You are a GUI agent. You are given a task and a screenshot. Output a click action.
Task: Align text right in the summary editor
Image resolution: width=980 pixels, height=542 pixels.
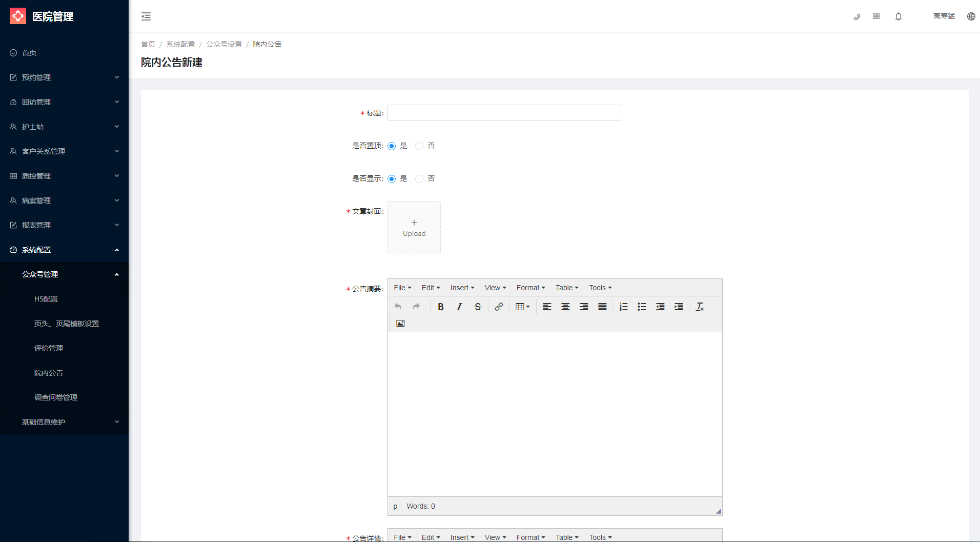[584, 307]
